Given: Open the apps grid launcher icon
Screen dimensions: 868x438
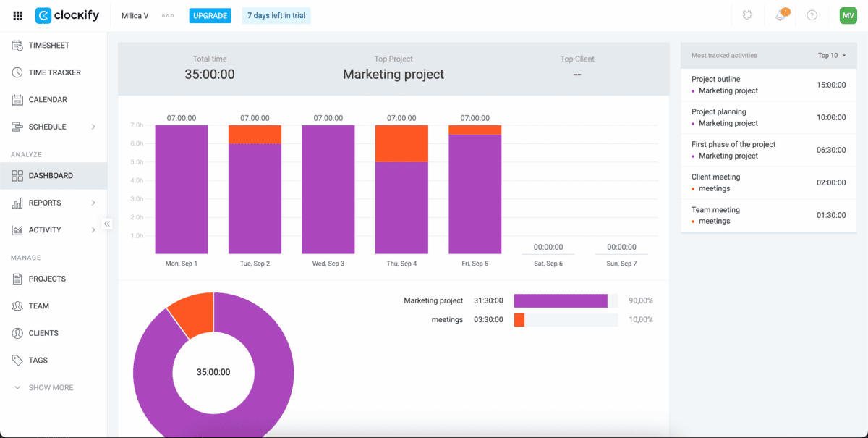Looking at the screenshot, I should click(18, 16).
